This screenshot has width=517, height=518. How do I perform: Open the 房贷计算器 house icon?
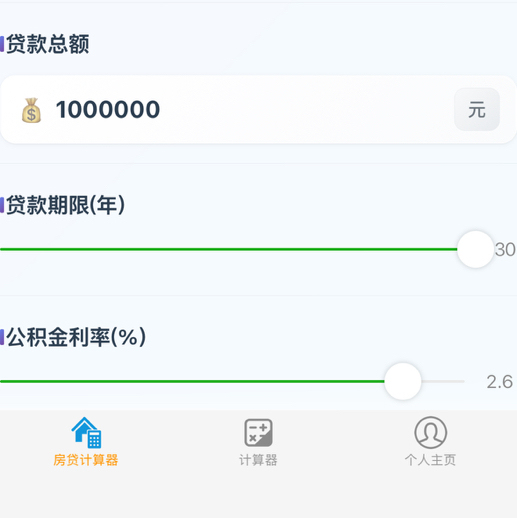coord(86,432)
